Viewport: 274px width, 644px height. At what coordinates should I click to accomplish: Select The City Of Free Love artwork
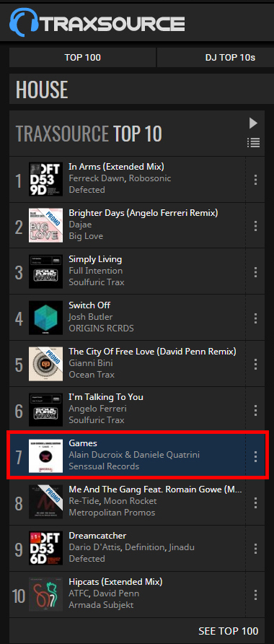click(45, 364)
